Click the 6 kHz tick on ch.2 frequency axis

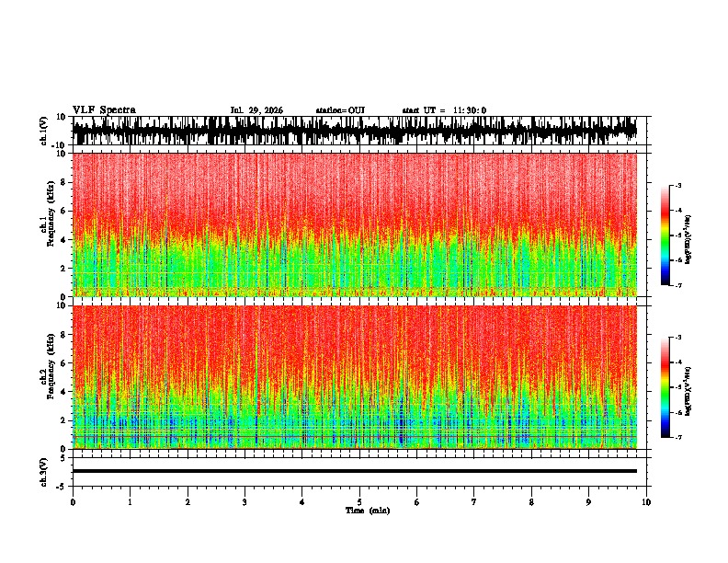pos(63,362)
